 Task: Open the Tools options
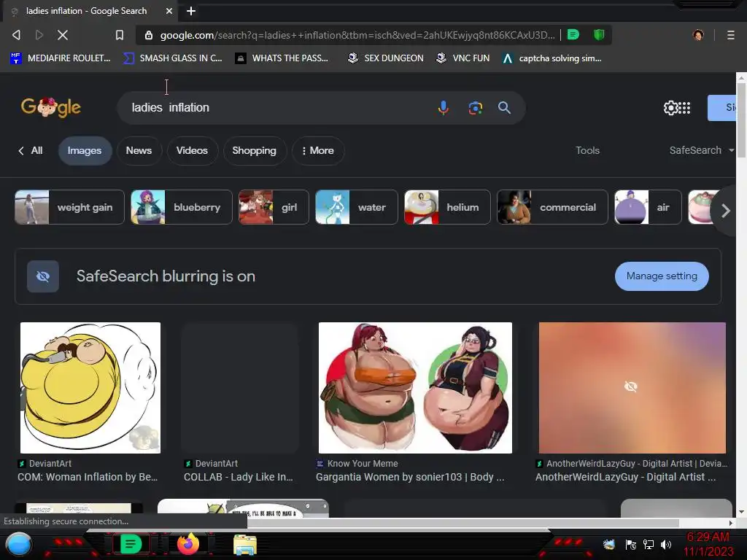tap(587, 150)
